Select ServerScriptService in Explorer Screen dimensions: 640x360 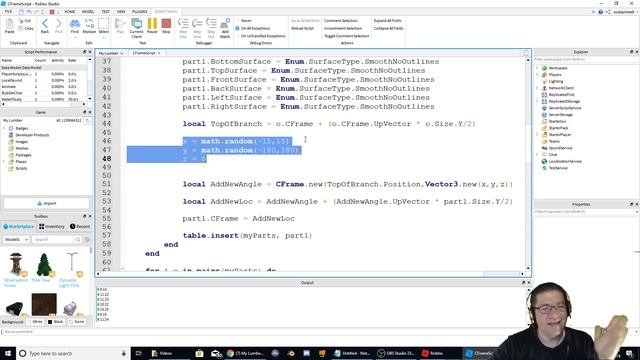coord(564,108)
